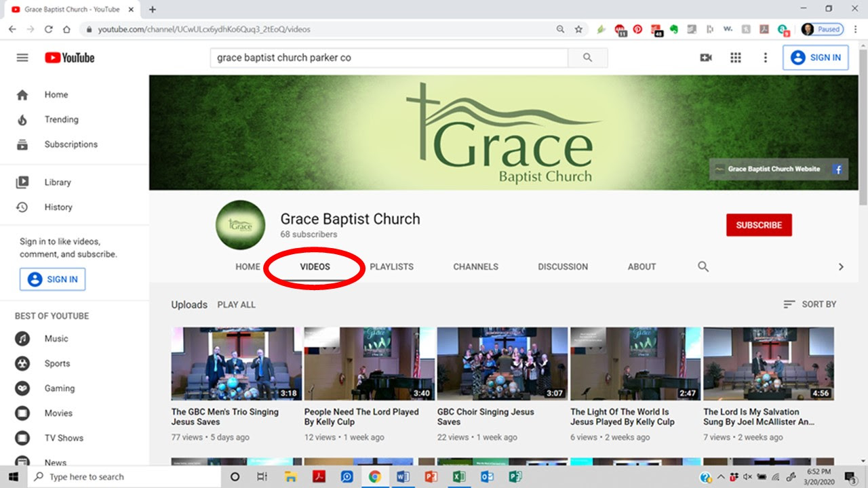Image resolution: width=868 pixels, height=488 pixels.
Task: Click the Windows Start button
Action: [x=13, y=476]
